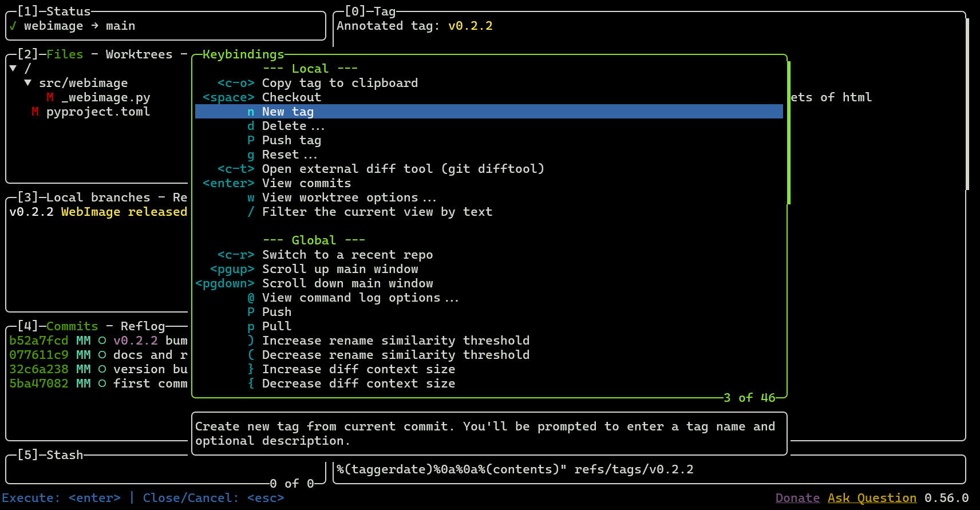This screenshot has height=510, width=980.
Task: Select commit 5ba47082 'first comm'
Action: pyautogui.click(x=98, y=384)
